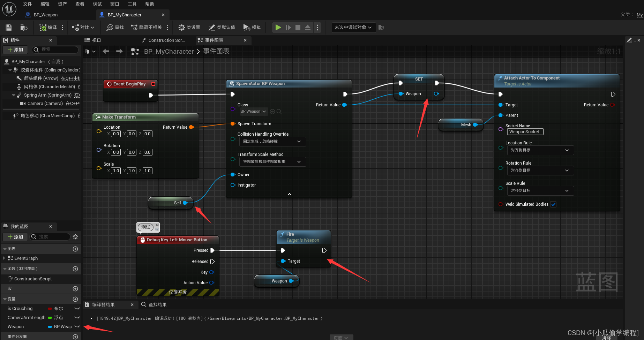Add new macro with plus icon
Image resolution: width=644 pixels, height=340 pixels.
pos(75,289)
